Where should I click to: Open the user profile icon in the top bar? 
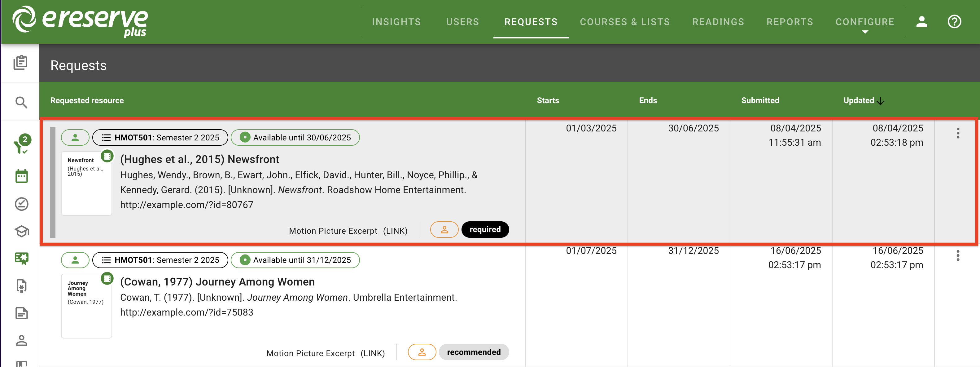pos(922,22)
